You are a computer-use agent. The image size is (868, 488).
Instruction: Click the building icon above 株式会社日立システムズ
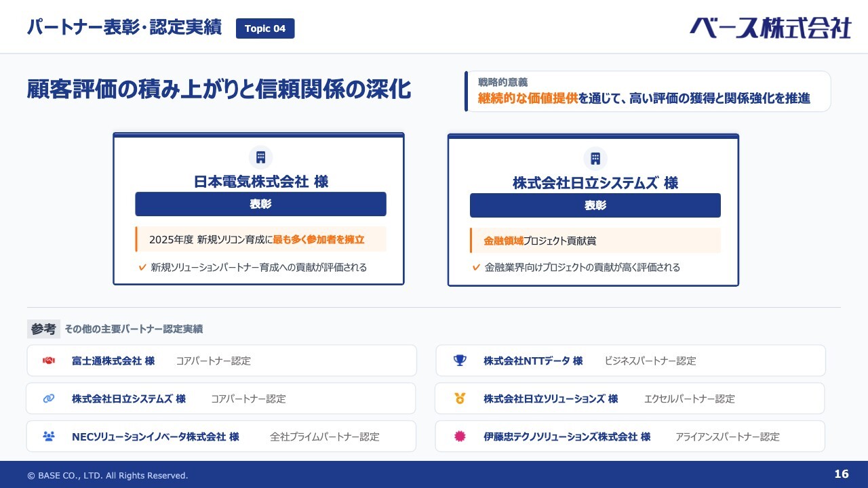click(595, 159)
